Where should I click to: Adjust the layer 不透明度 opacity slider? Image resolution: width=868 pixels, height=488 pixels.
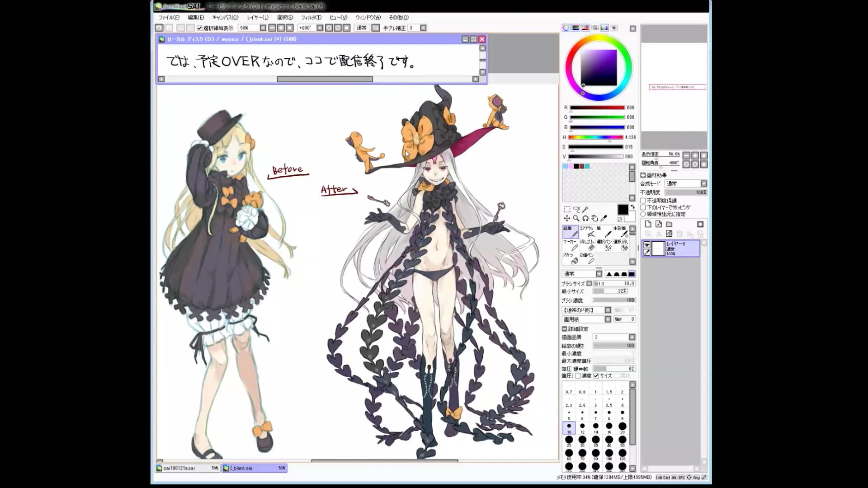685,192
